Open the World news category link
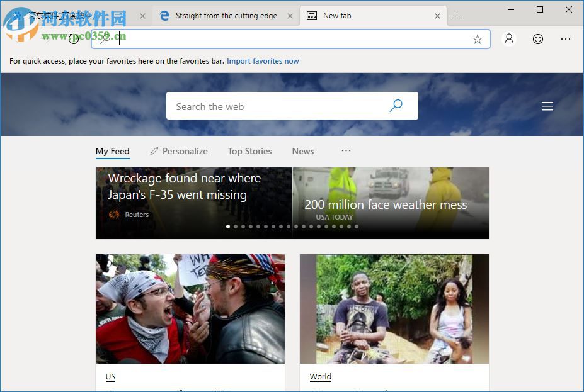This screenshot has height=392, width=584. click(x=320, y=377)
